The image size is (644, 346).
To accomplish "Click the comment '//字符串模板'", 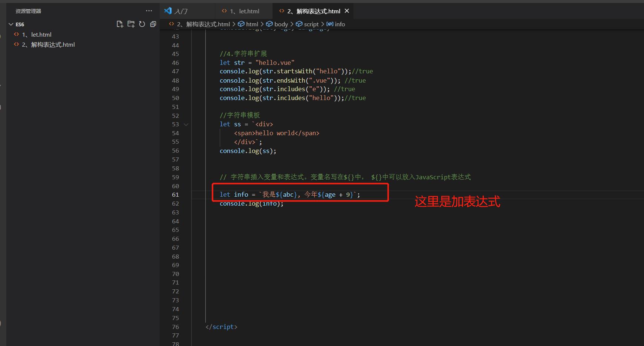I will (240, 115).
